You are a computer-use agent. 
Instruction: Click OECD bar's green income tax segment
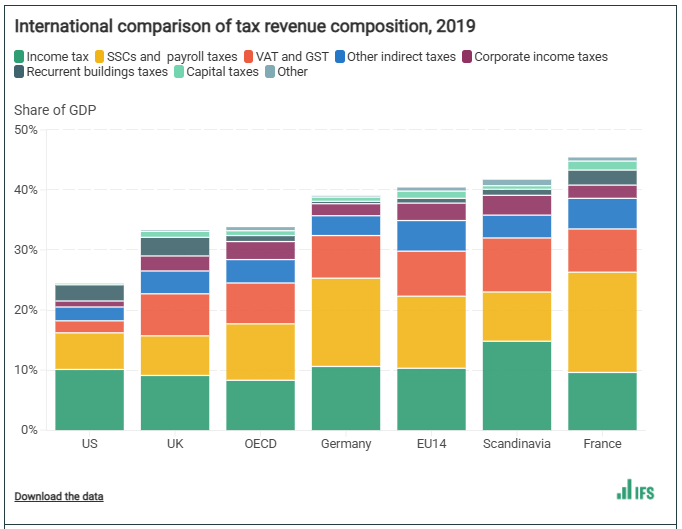coord(260,404)
